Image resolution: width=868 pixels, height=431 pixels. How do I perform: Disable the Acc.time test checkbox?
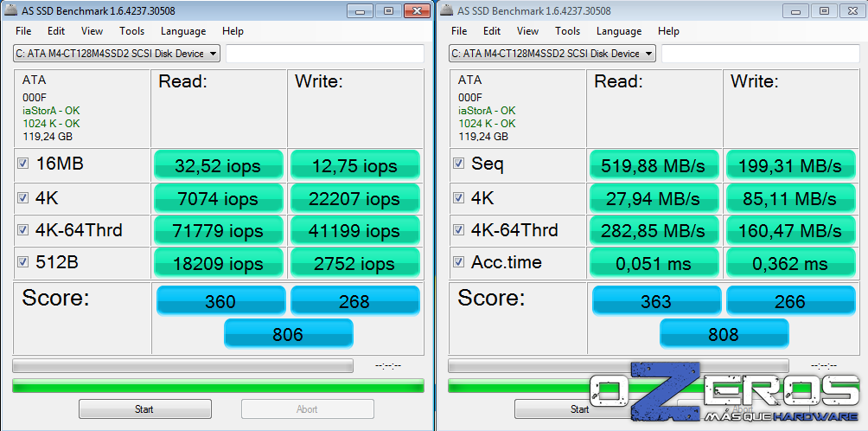[458, 262]
